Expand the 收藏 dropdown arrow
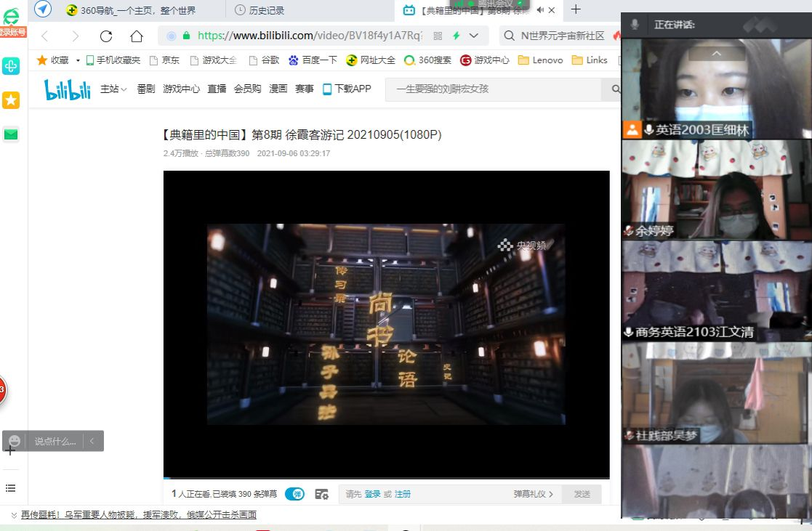The image size is (812, 531). pyautogui.click(x=78, y=60)
